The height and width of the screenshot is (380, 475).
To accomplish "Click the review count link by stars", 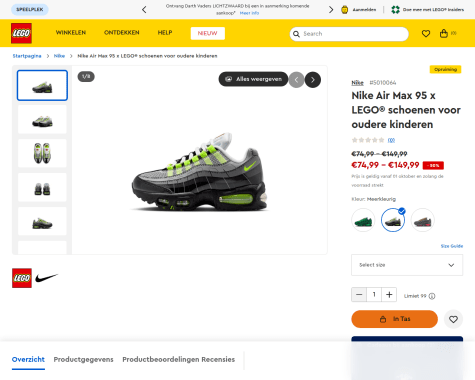I will [x=391, y=140].
